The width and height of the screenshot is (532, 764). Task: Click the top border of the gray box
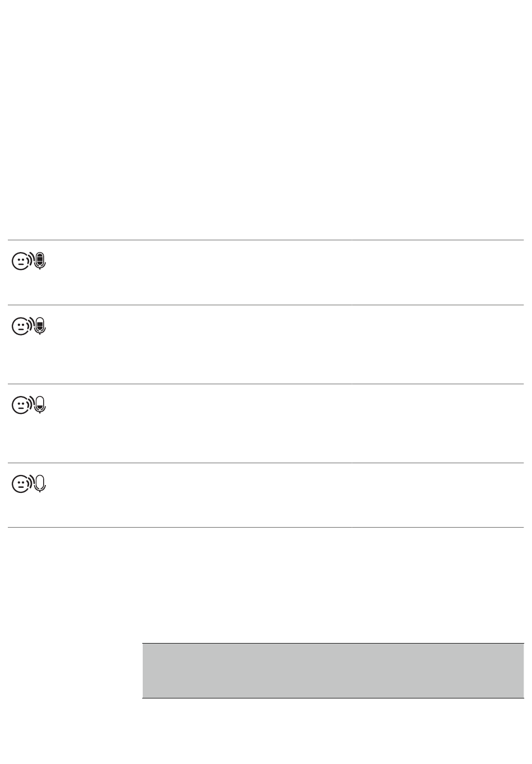coord(333,644)
